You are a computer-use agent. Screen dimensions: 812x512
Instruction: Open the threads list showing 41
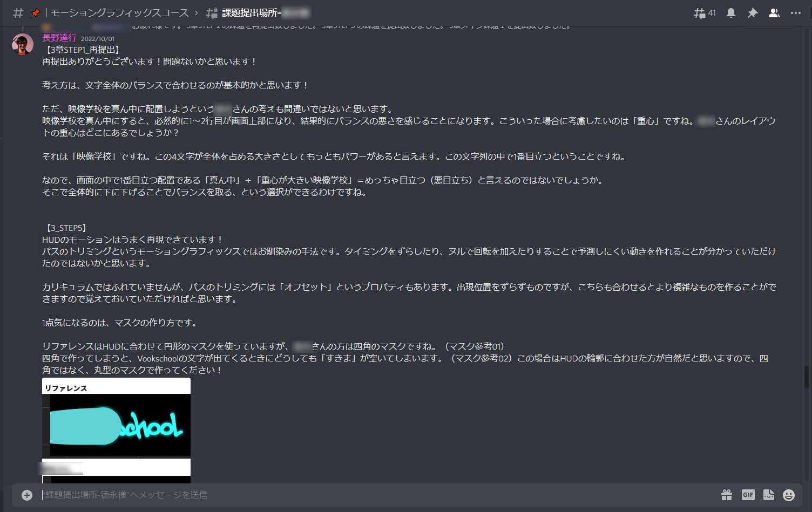point(705,13)
